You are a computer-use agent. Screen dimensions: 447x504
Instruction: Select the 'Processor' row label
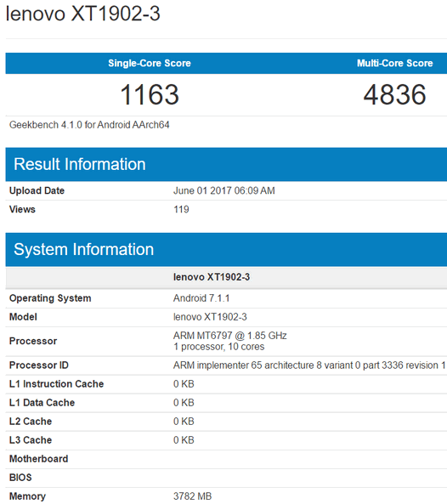click(33, 341)
